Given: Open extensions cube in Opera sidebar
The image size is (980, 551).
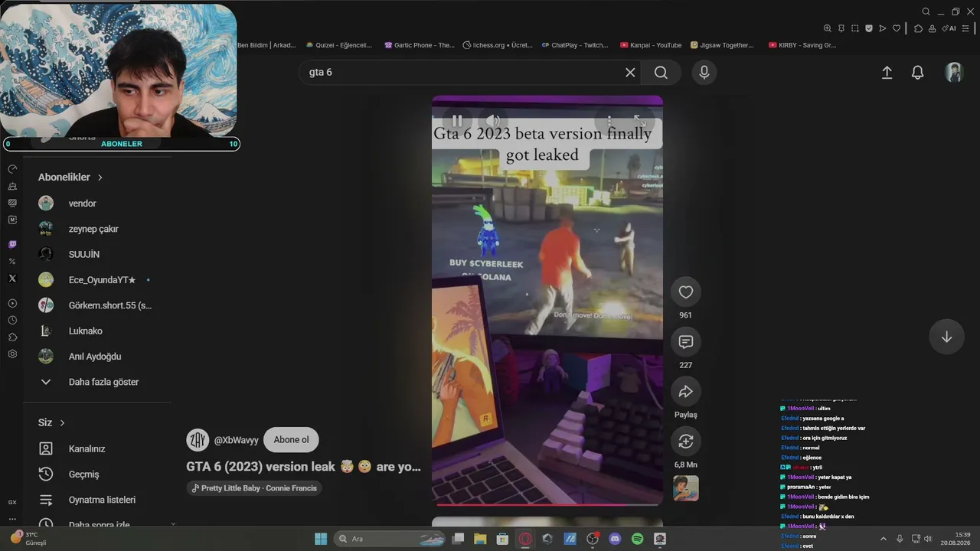Looking at the screenshot, I should pos(12,337).
